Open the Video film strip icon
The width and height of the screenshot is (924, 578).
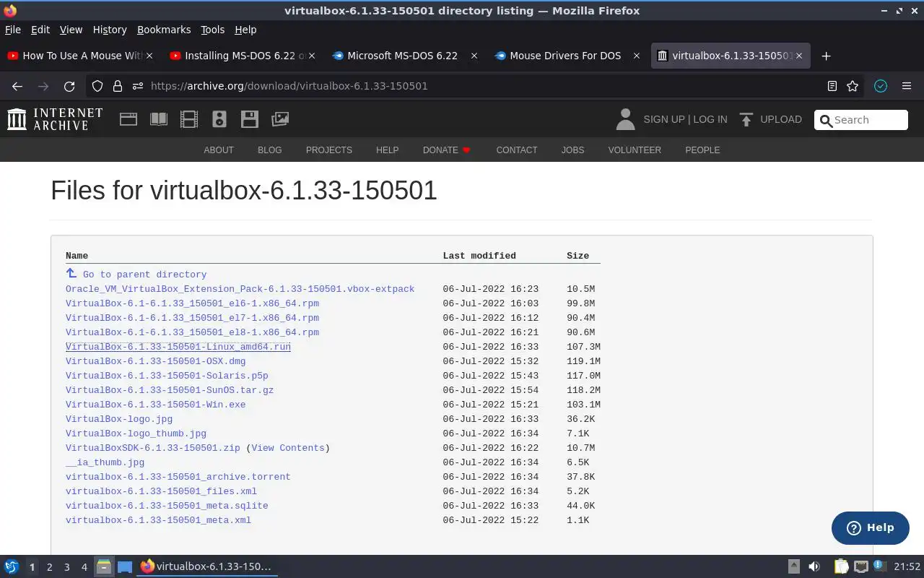coord(189,119)
